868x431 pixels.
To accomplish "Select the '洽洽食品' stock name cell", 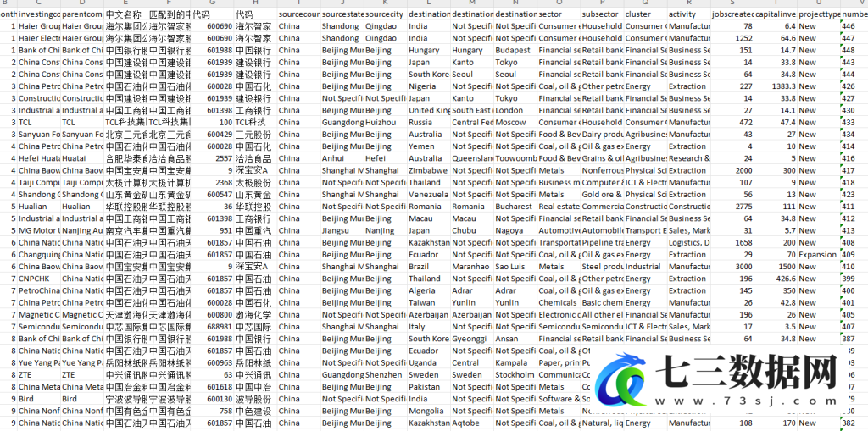I will coord(255,158).
